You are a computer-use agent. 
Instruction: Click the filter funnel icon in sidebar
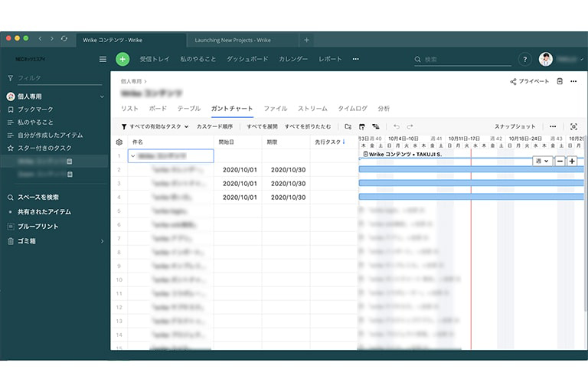(11, 78)
